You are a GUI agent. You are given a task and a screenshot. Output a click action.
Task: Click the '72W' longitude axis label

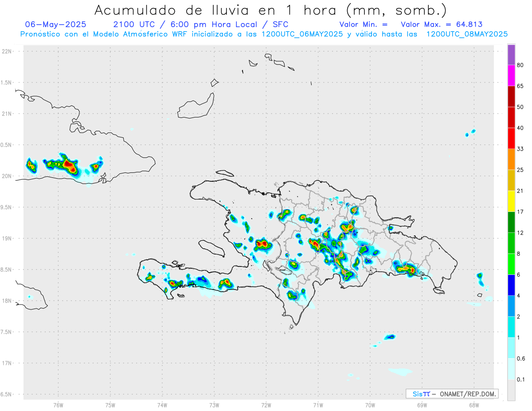266,405
